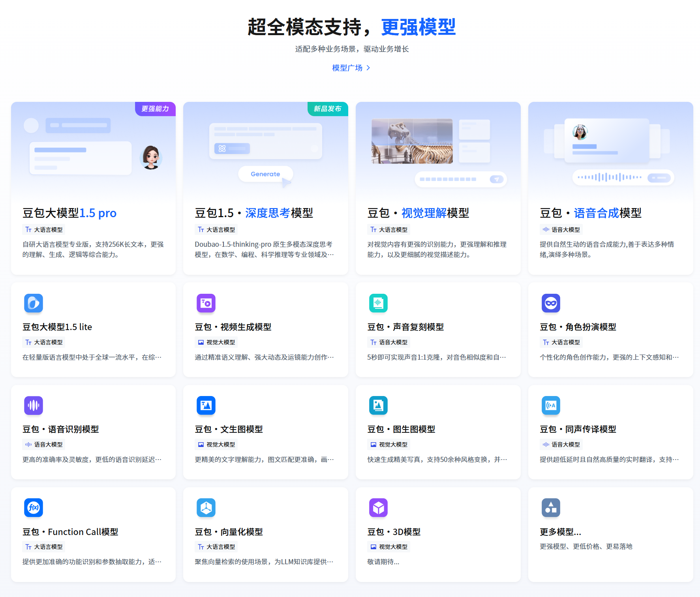Click 大语言模型 tag under 深度思考模型
This screenshot has height=597, width=700.
point(216,230)
